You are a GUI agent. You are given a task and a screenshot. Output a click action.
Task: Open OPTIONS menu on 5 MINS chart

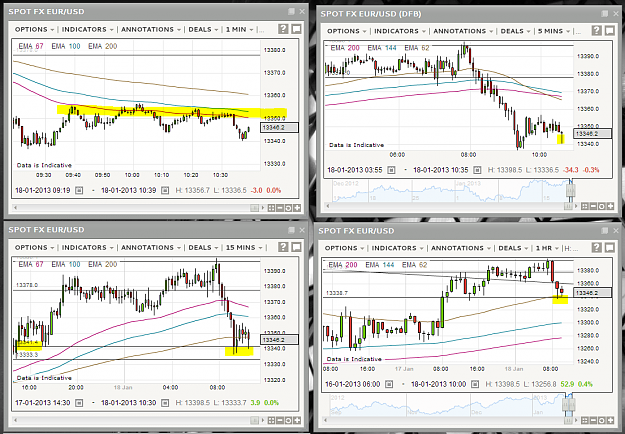(x=347, y=31)
